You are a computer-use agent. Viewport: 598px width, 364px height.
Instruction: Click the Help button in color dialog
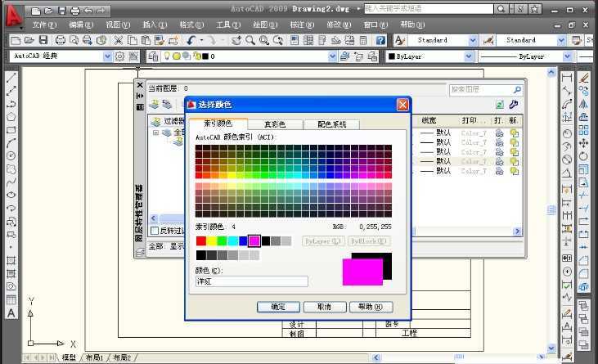click(x=371, y=307)
